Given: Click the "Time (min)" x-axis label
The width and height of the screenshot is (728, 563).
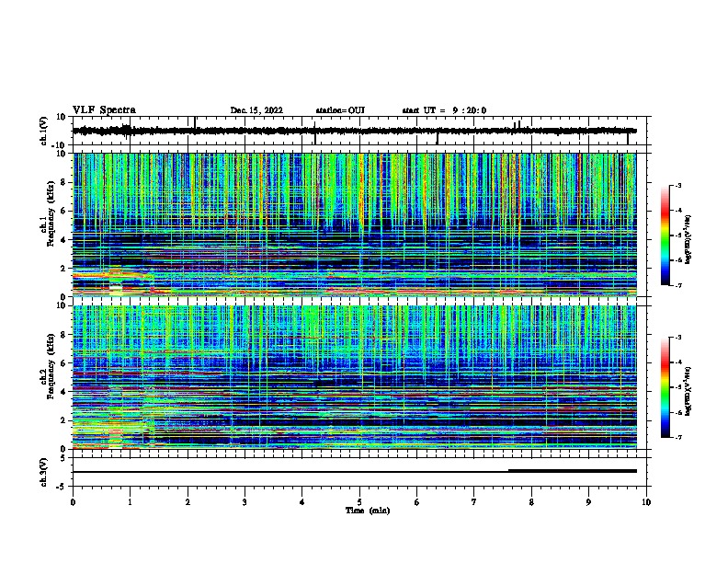Looking at the screenshot, I should (368, 511).
